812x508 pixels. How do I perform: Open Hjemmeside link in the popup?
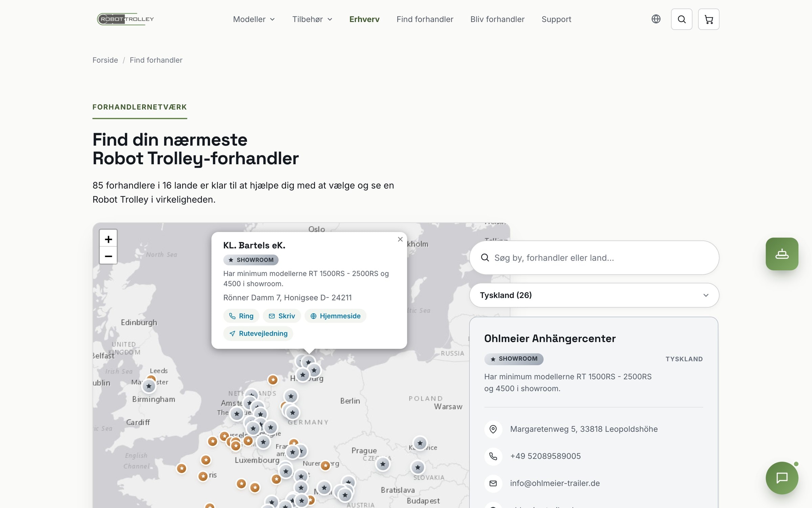335,316
